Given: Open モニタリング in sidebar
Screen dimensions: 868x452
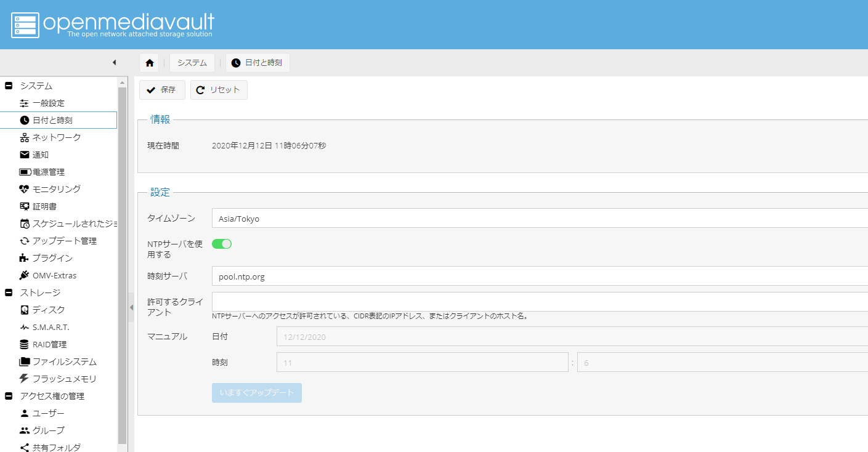Looking at the screenshot, I should point(57,189).
